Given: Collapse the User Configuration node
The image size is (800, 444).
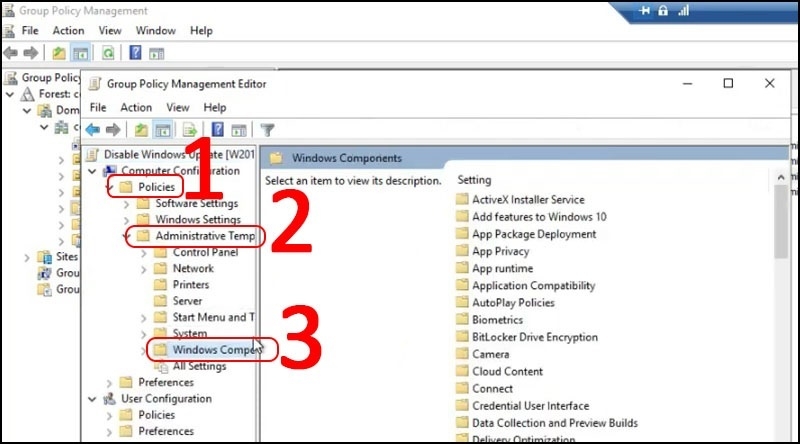Looking at the screenshot, I should 93,399.
